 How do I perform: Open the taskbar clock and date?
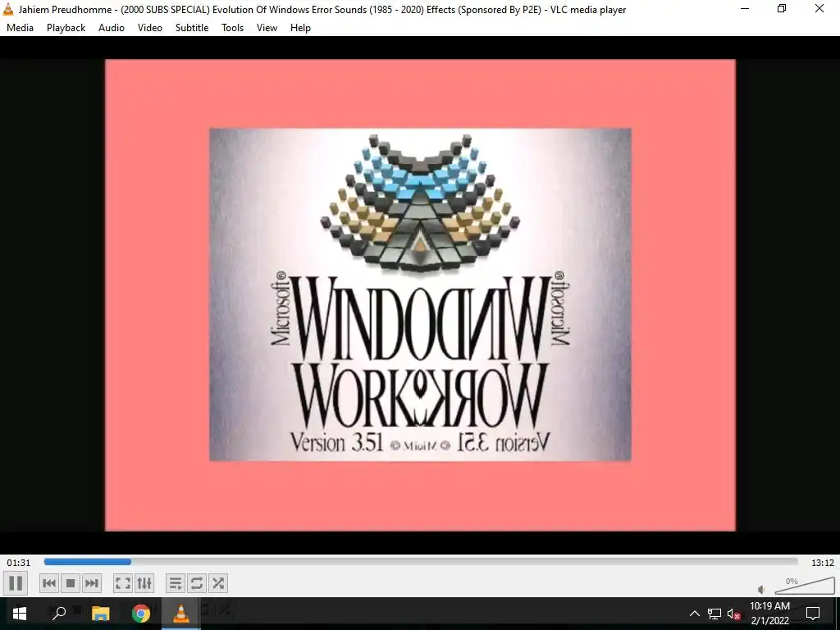tap(769, 614)
